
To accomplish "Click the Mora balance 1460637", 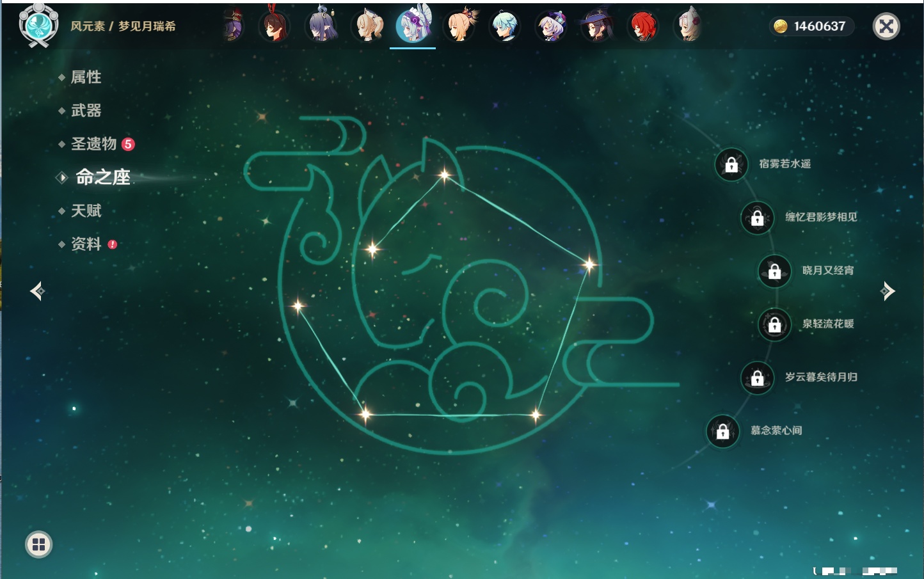I will [820, 26].
